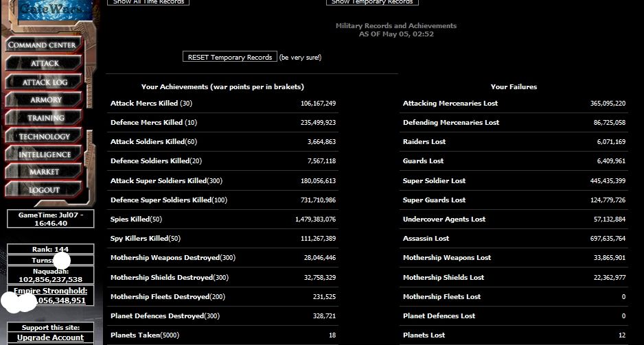
Task: Click Show Temporary Records button
Action: click(372, 2)
